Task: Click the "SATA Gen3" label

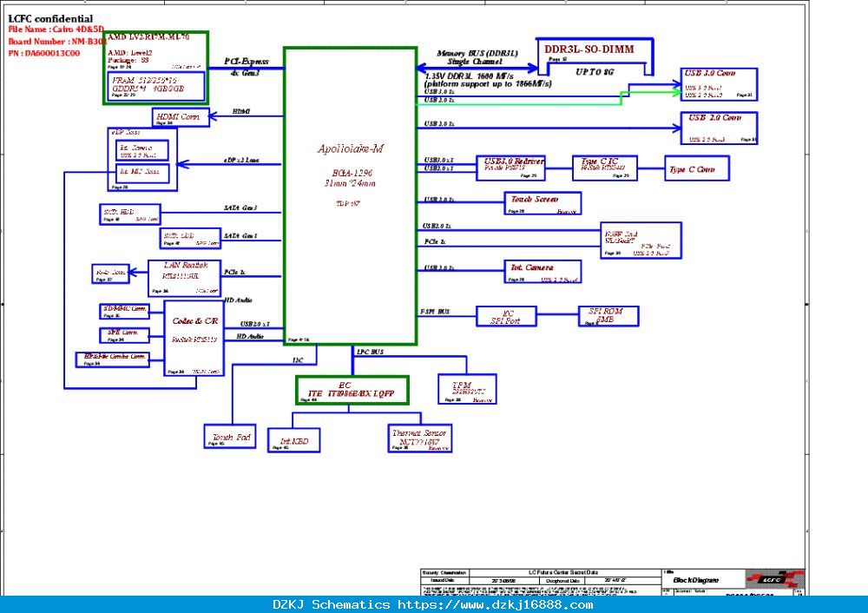Action: click(240, 208)
